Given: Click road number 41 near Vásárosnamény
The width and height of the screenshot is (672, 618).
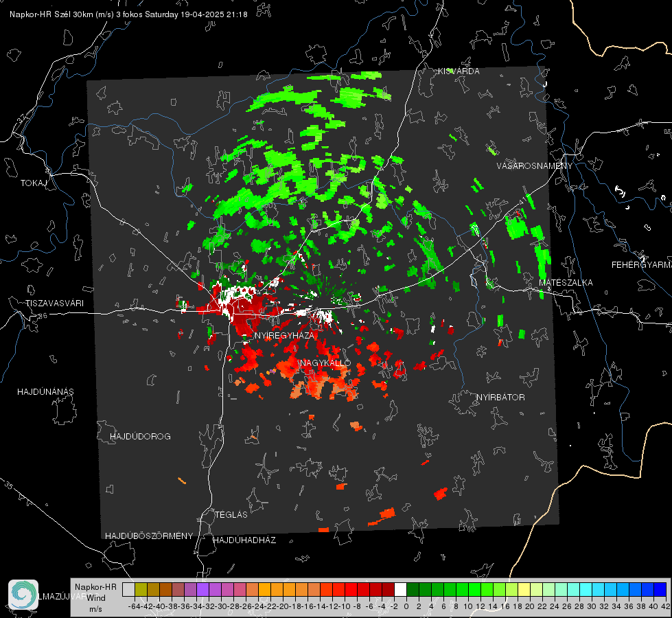Looking at the screenshot, I should [x=522, y=202].
